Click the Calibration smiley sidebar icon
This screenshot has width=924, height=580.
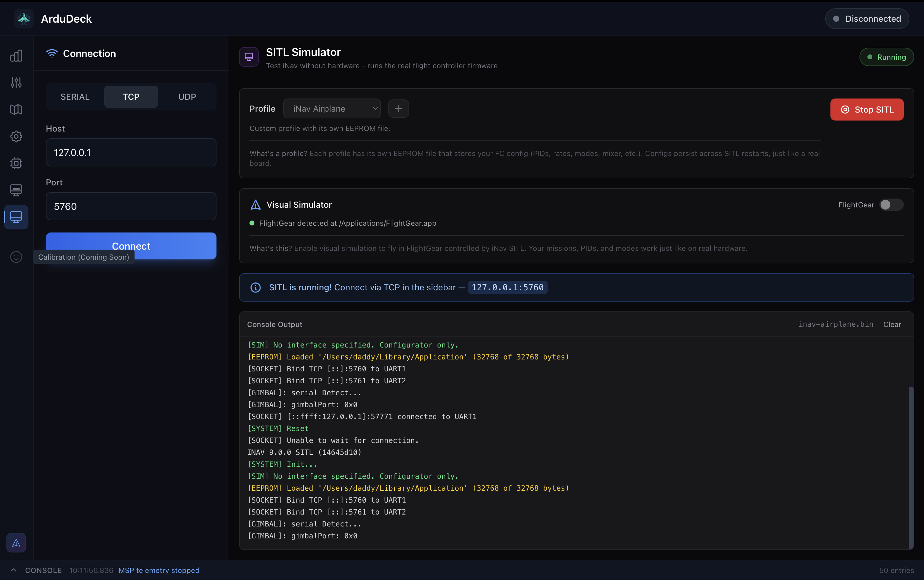(16, 257)
